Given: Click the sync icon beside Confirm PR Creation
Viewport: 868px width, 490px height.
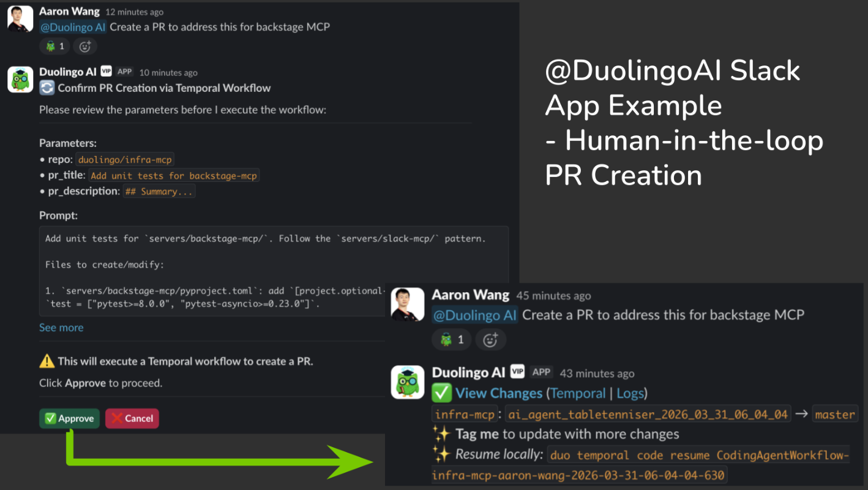Looking at the screenshot, I should click(47, 88).
